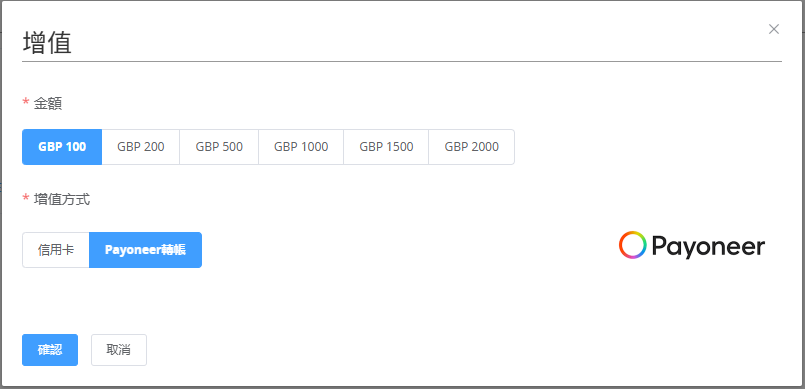The width and height of the screenshot is (805, 389).
Task: Select the GBP 100 amount option
Action: (x=62, y=147)
